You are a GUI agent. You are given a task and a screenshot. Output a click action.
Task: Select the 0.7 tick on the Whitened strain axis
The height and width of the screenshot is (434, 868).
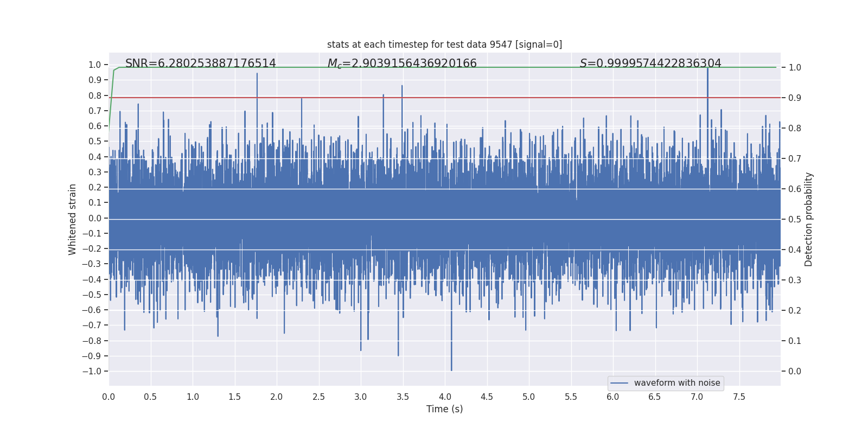coord(95,111)
